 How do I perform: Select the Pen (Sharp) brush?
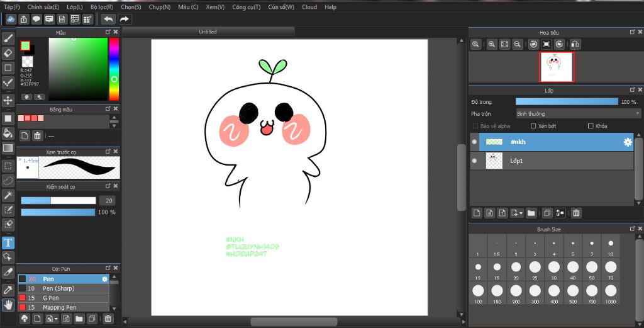64,288
